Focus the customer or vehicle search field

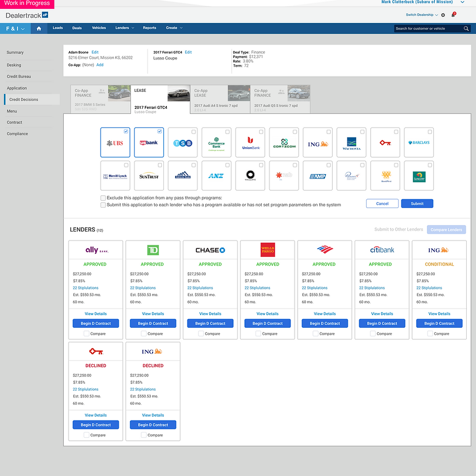click(428, 28)
